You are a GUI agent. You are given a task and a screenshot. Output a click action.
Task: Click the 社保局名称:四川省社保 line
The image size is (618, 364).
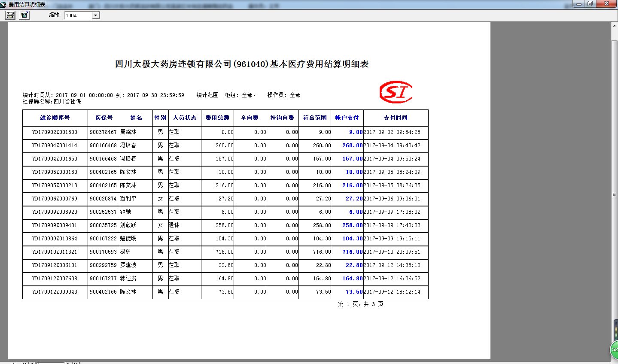52,102
